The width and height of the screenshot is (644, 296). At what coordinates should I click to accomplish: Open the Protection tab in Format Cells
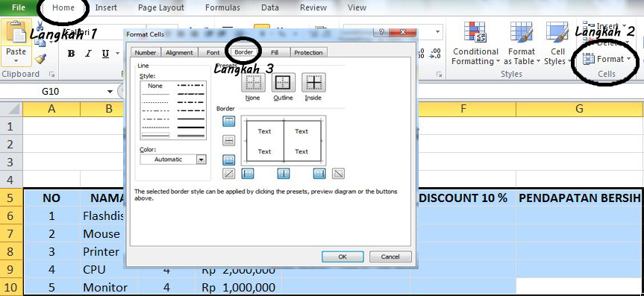click(x=308, y=52)
